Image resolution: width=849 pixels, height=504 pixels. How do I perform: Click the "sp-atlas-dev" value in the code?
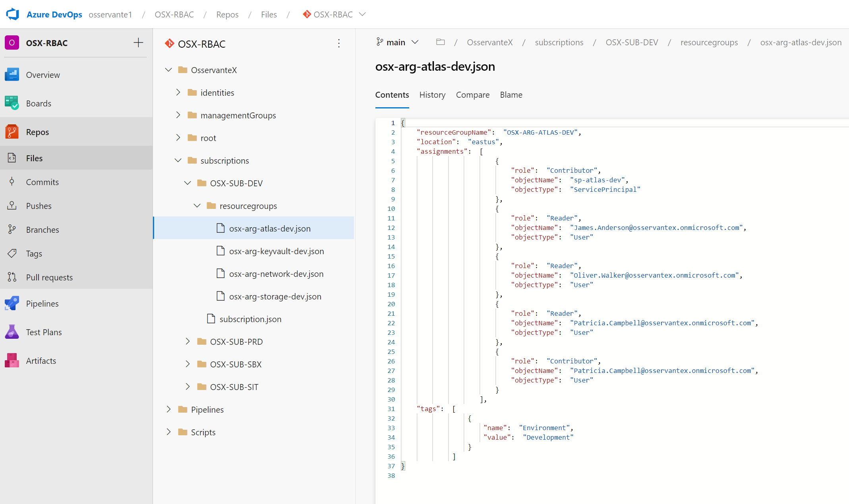click(597, 180)
